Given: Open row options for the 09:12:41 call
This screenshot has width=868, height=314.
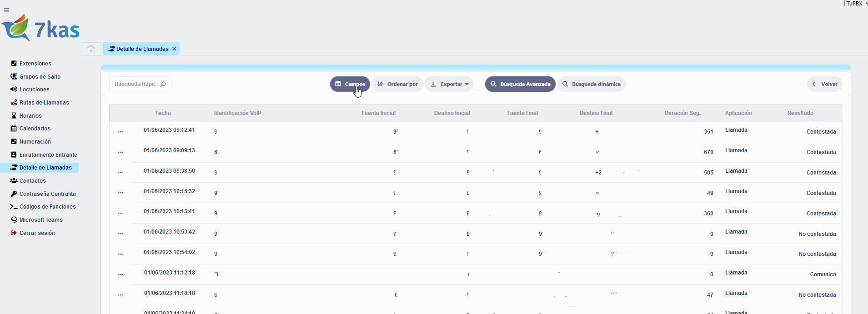Looking at the screenshot, I should pos(120,132).
